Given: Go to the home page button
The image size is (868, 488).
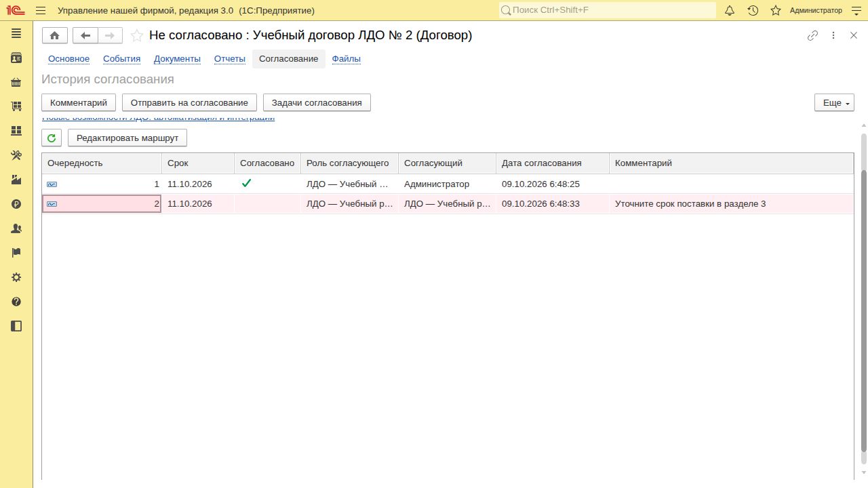Looking at the screenshot, I should [x=55, y=35].
